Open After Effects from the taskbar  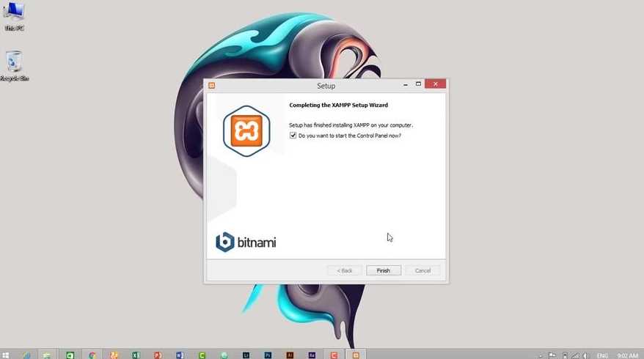point(312,355)
